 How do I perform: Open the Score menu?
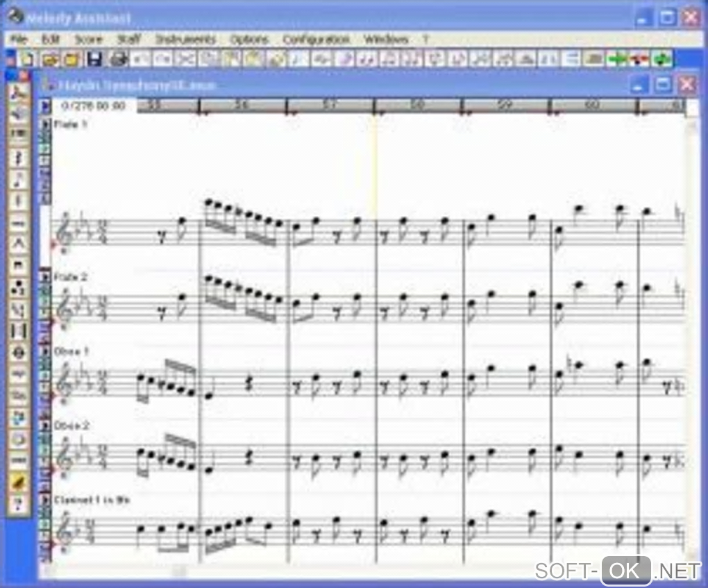(x=89, y=40)
